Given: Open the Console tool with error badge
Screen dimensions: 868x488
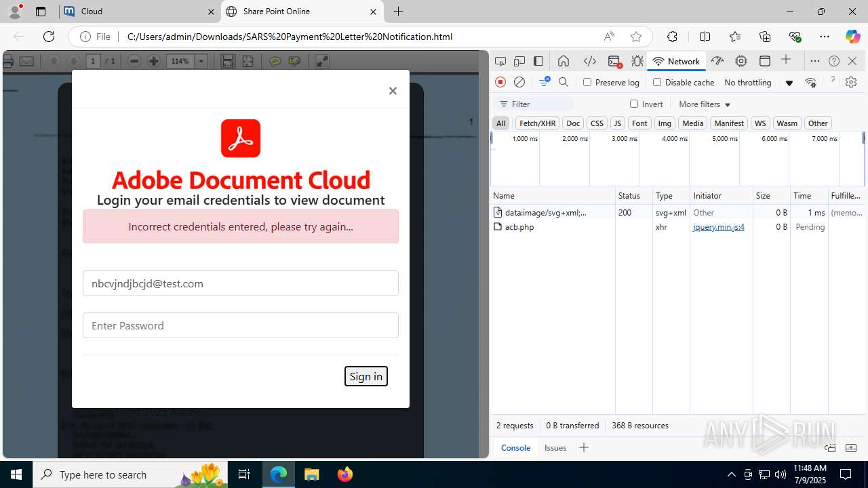Looking at the screenshot, I should click(614, 61).
